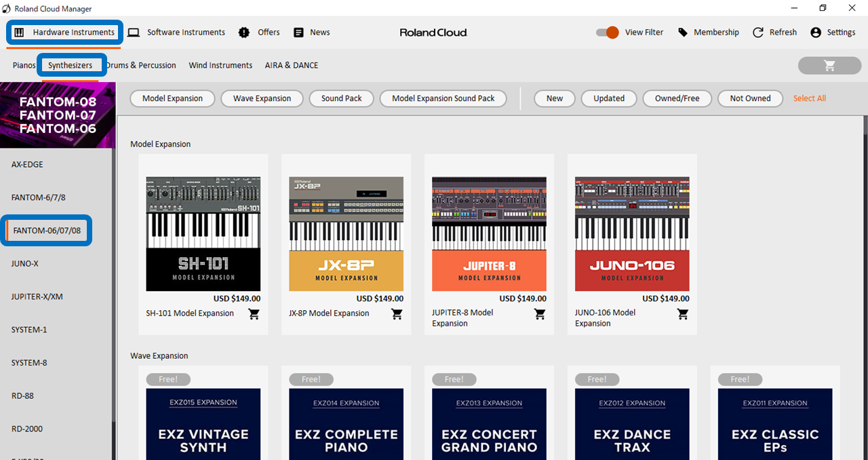Toggle the Not Owned filter
This screenshot has height=460, width=868.
750,98
